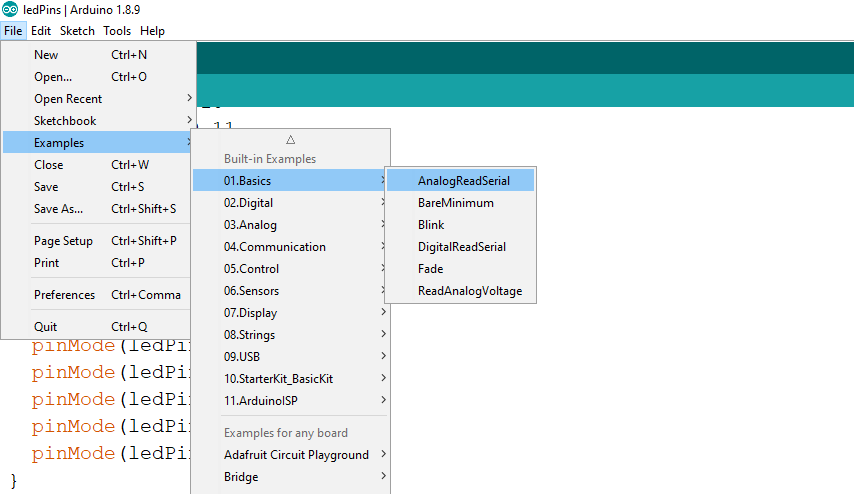Open the ReadAnalogVoltage example

461,291
